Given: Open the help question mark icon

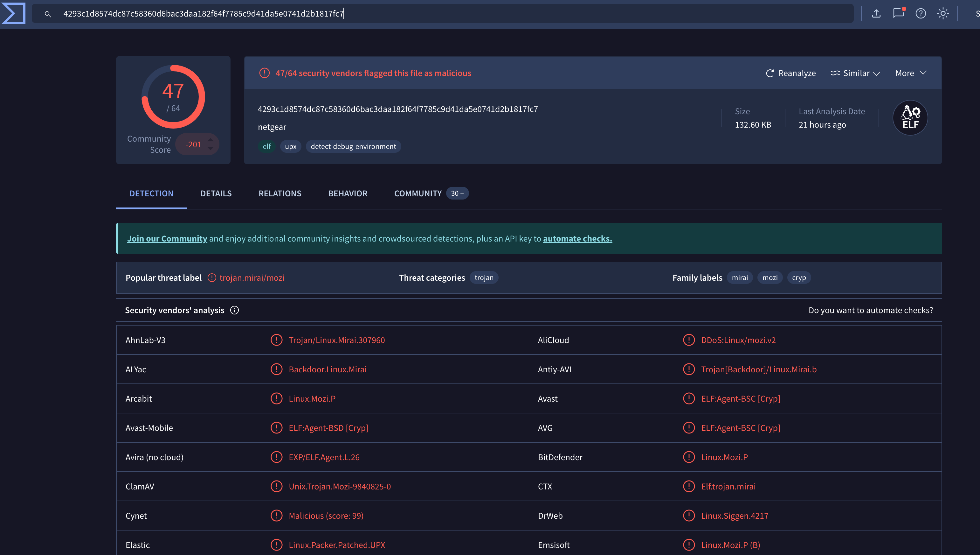Looking at the screenshot, I should pyautogui.click(x=921, y=14).
